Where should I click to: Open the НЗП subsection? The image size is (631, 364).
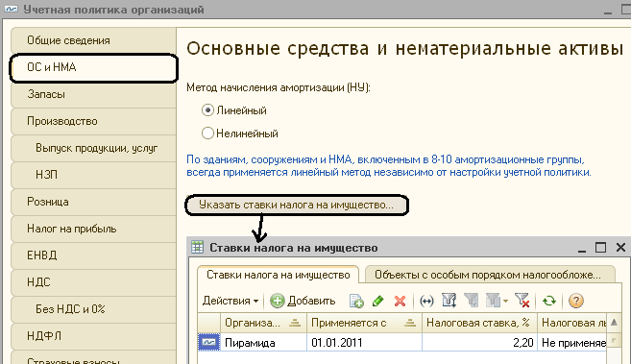click(x=93, y=175)
